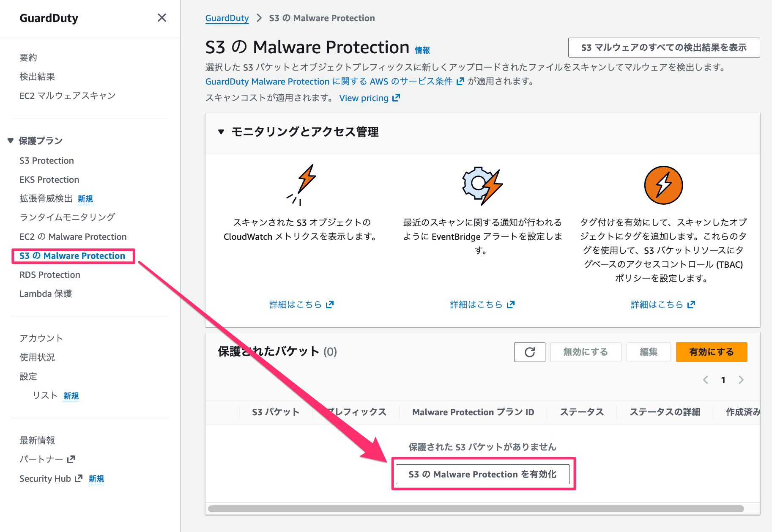This screenshot has width=772, height=532.
Task: Open S3 Protection in the sidebar
Action: (47, 161)
